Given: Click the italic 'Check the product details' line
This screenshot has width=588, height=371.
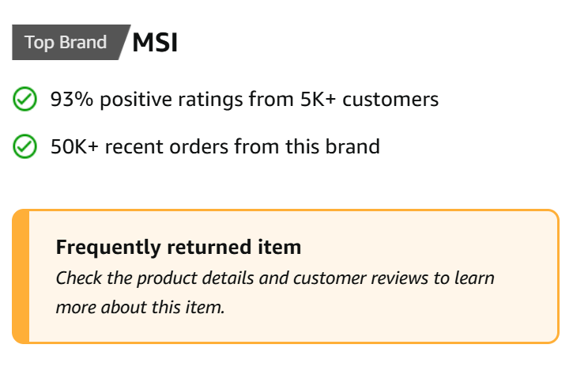Looking at the screenshot, I should click(x=275, y=278).
